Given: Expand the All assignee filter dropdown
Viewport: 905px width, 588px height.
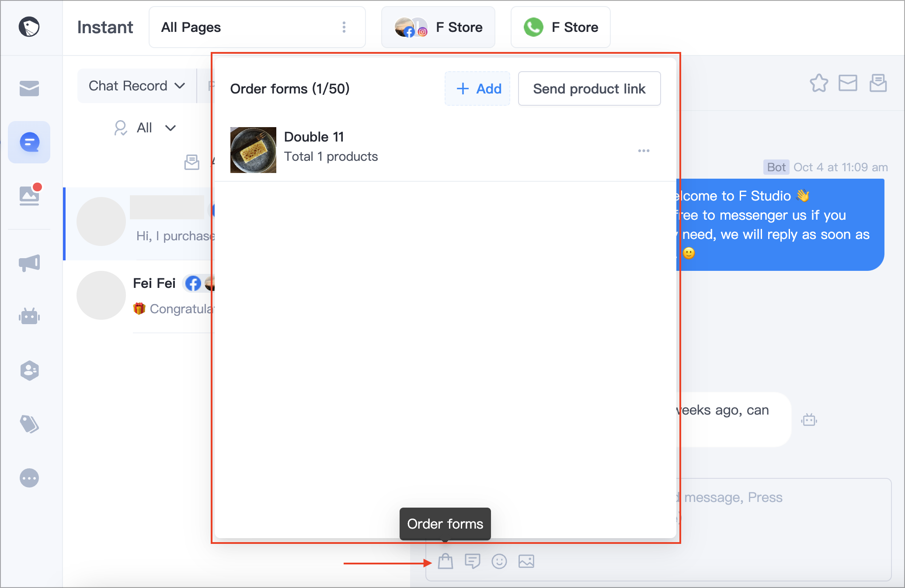Looking at the screenshot, I should point(145,128).
